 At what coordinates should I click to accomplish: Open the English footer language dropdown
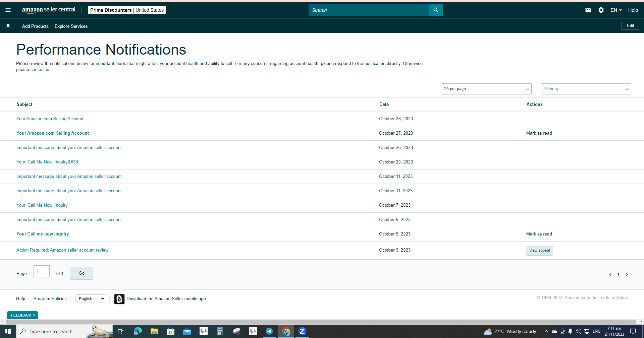(x=91, y=298)
